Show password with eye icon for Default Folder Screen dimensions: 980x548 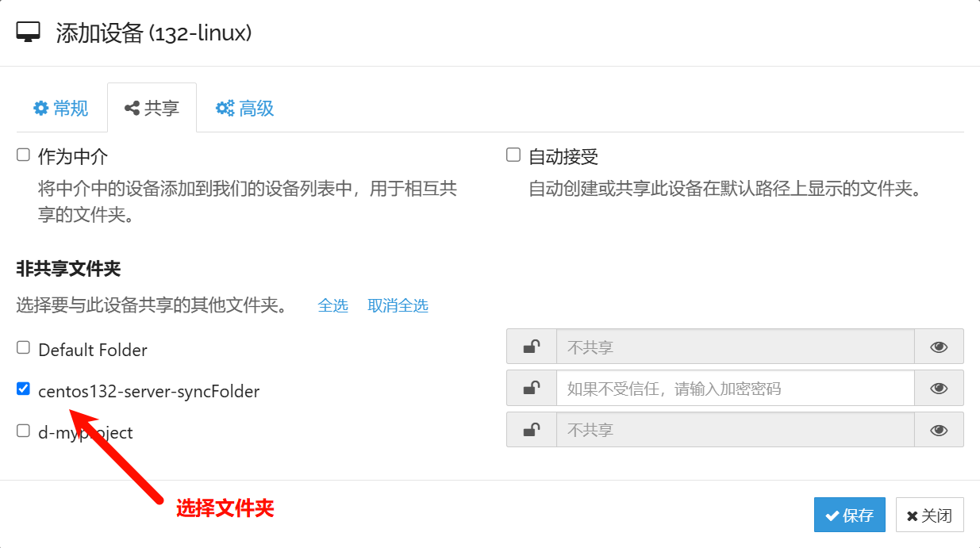[939, 347]
